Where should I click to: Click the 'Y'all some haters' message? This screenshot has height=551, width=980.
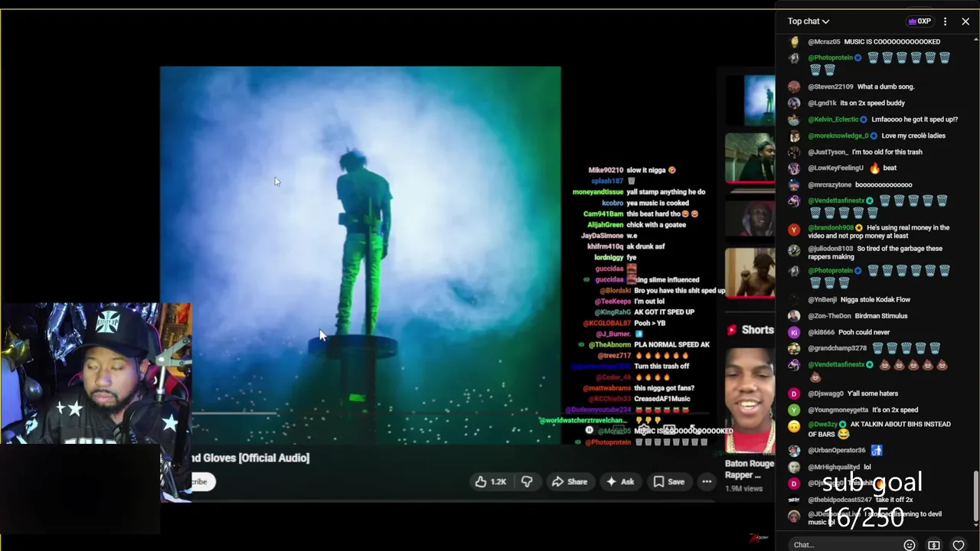tap(873, 393)
